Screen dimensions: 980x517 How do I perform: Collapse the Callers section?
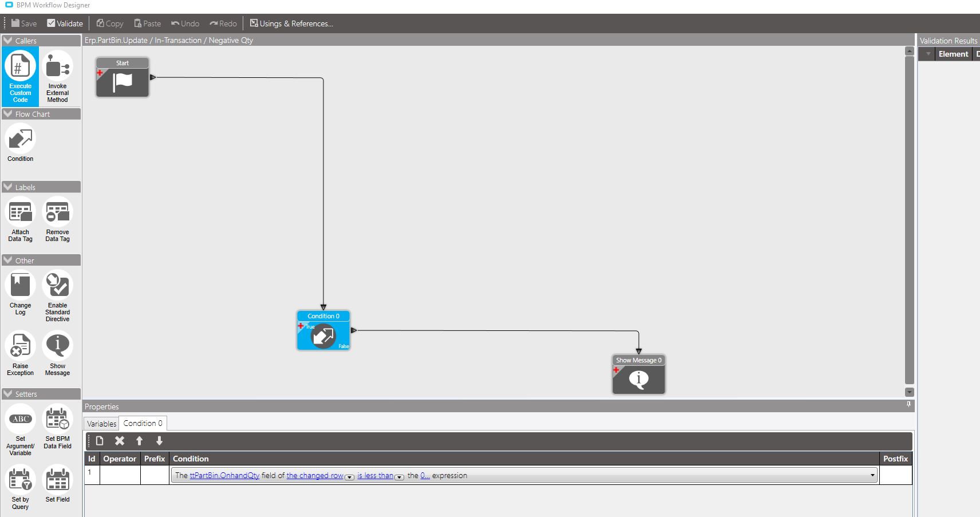(x=8, y=41)
